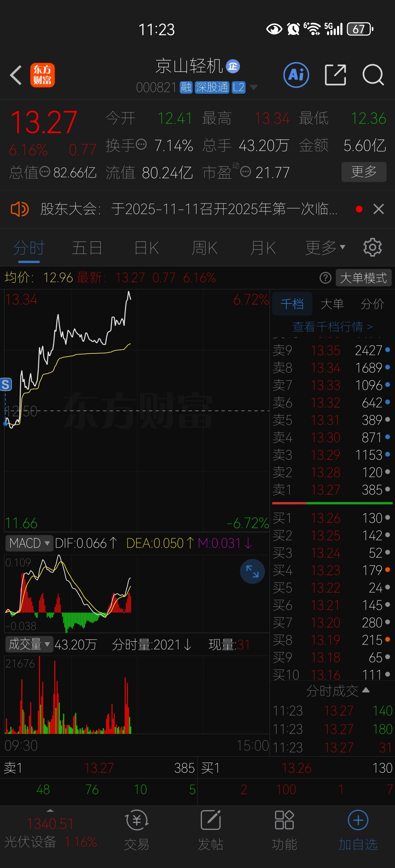Switch to 月K chart tab
The image size is (395, 868).
coord(263,248)
